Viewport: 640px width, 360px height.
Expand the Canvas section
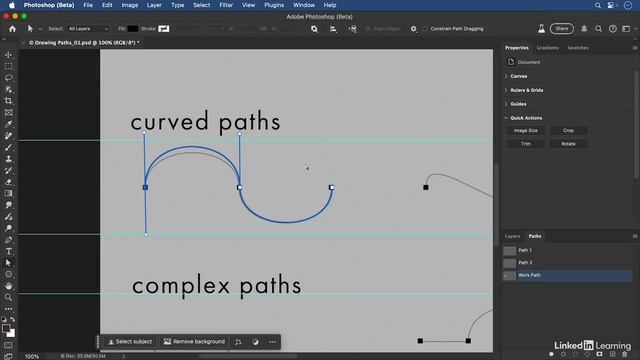tap(506, 76)
